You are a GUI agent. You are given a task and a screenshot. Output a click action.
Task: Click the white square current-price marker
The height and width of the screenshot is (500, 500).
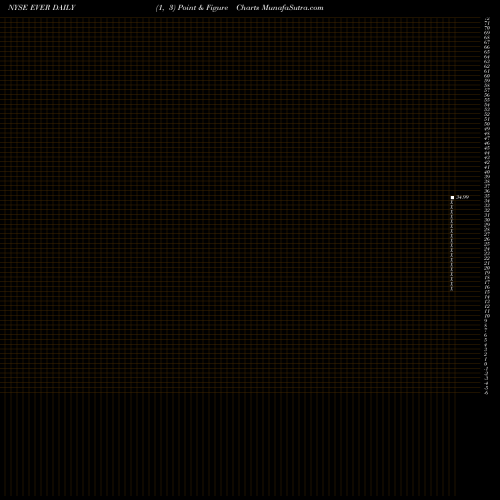[x=452, y=197]
